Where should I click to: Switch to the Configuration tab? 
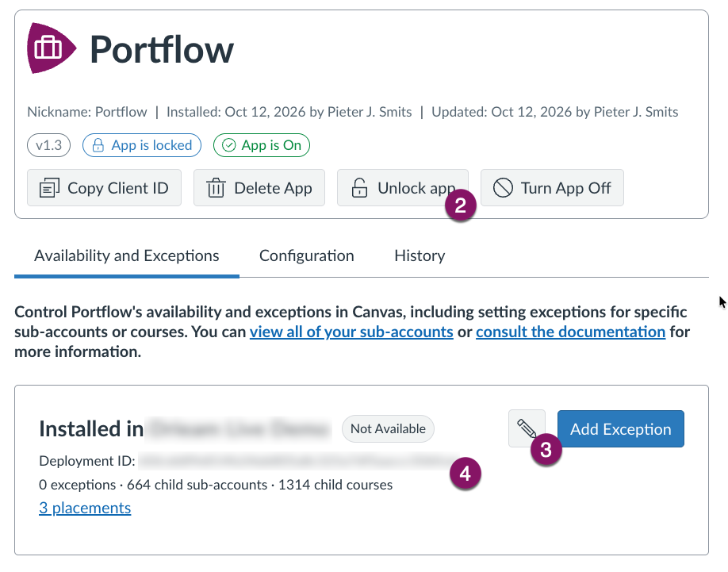coord(306,256)
